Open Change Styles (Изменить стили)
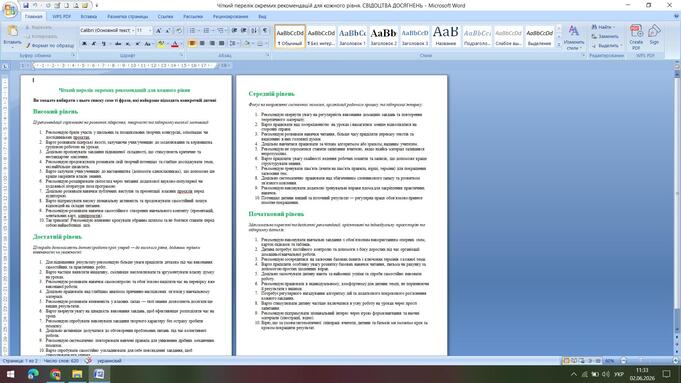This screenshot has width=681, height=383. 574,37
